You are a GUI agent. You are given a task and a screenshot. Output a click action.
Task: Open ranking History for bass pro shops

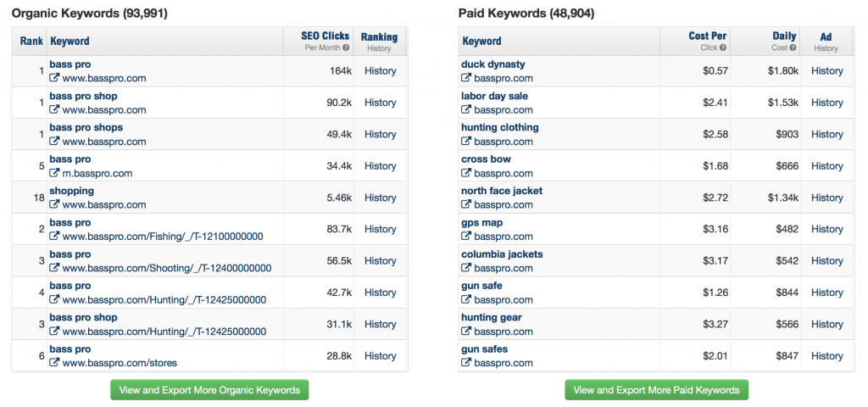click(381, 134)
